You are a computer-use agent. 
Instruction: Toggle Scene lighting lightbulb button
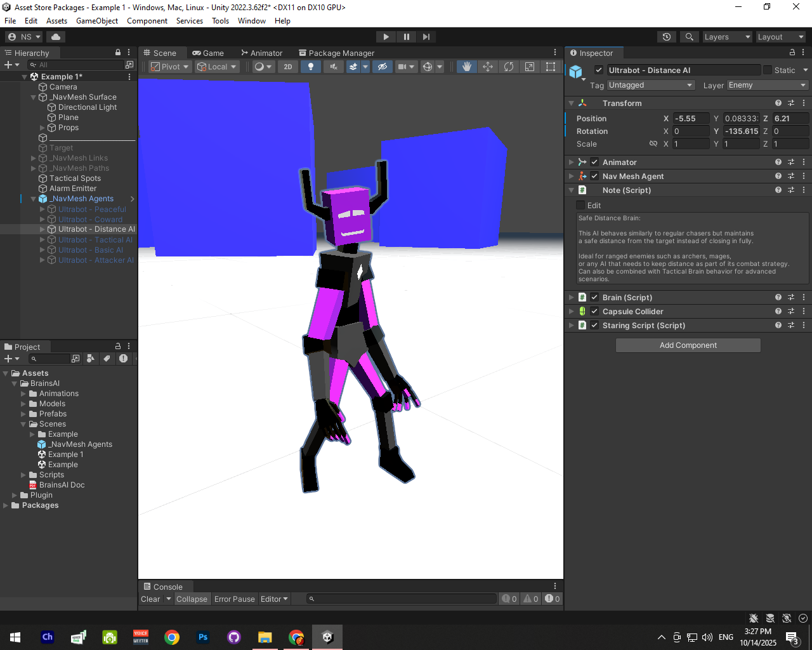point(310,67)
